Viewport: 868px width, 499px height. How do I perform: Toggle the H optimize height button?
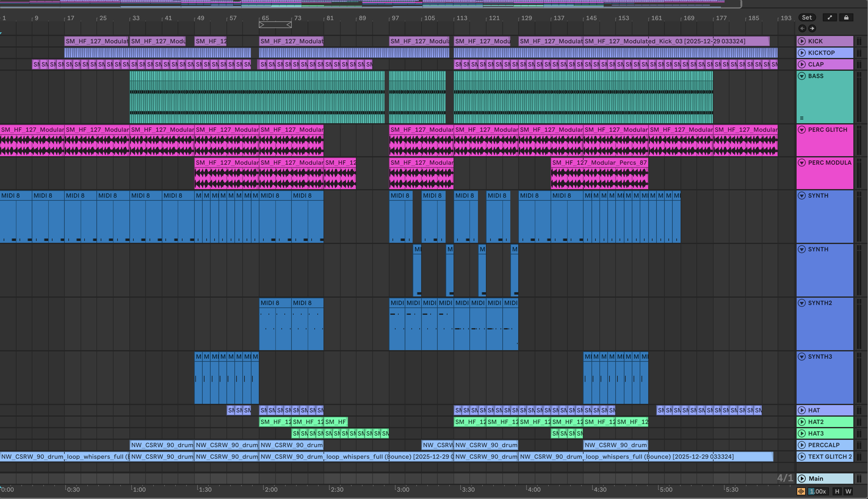pos(837,491)
